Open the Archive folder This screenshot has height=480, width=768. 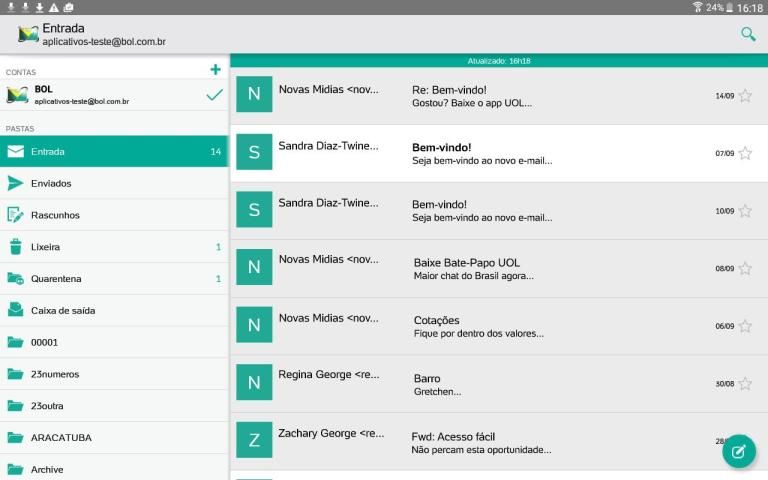click(114, 468)
